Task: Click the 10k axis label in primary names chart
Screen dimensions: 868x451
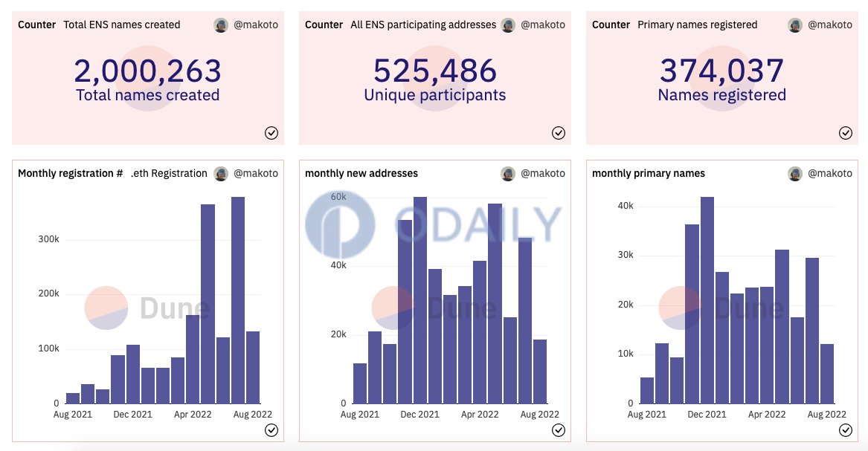Action: [626, 354]
